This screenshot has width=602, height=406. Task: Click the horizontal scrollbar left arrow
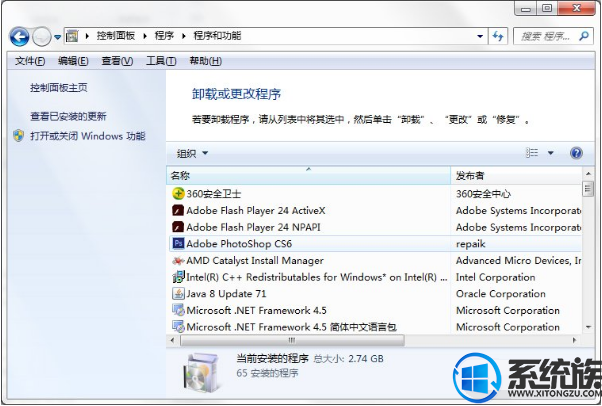172,340
